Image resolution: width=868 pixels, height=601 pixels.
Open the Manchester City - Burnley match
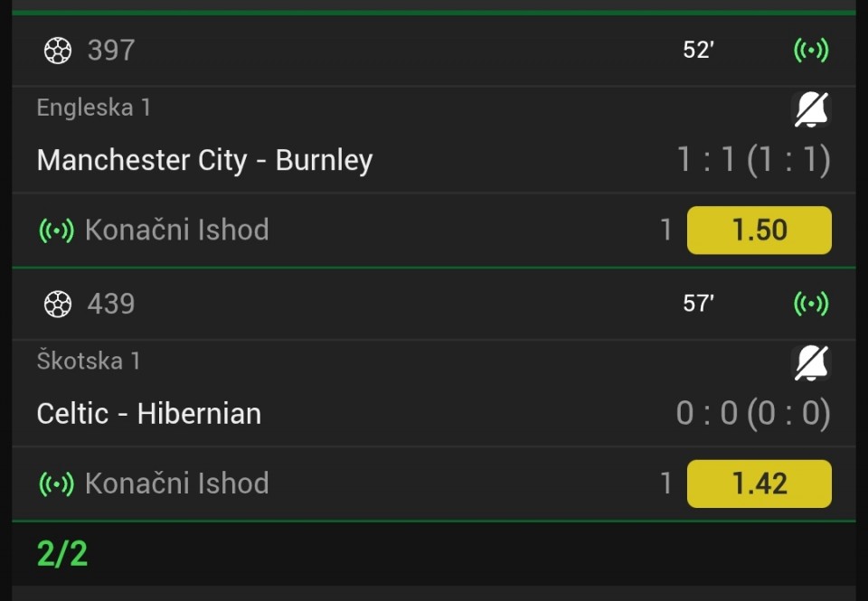tap(204, 161)
